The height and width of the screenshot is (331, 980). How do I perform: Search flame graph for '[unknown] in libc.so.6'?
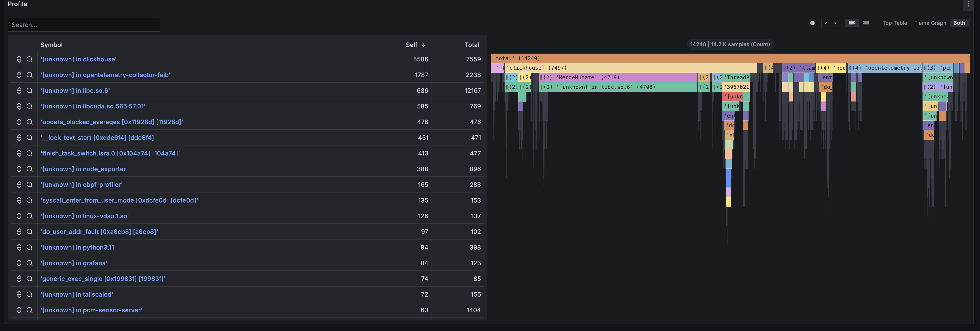pyautogui.click(x=29, y=91)
